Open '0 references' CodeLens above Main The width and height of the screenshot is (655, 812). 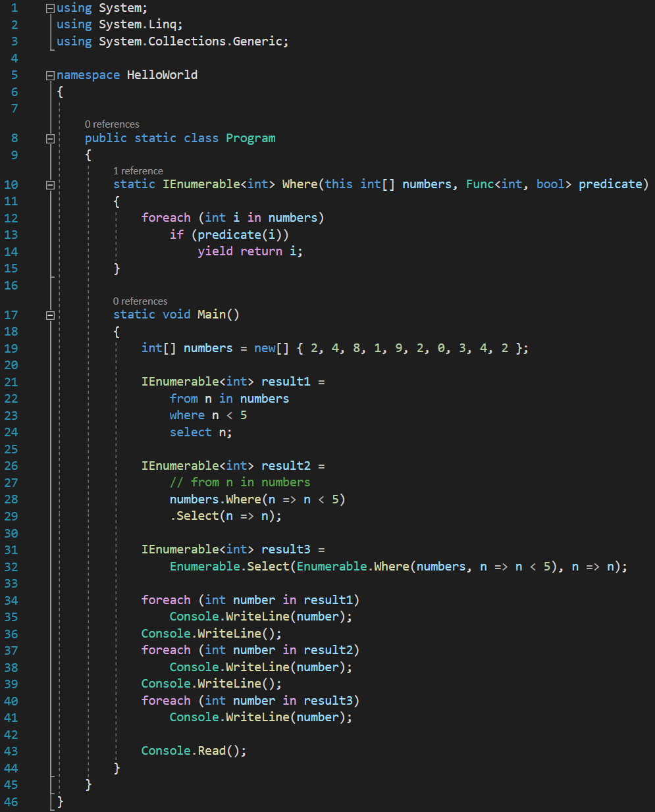140,301
